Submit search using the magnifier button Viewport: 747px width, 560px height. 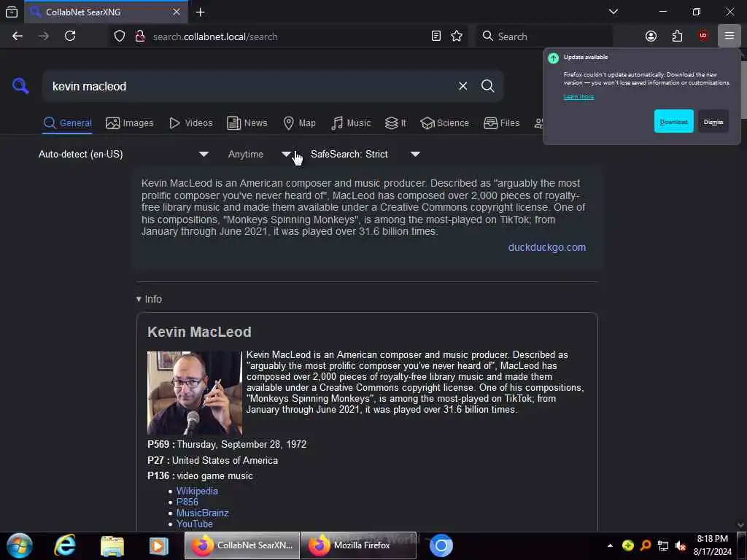pyautogui.click(x=487, y=86)
